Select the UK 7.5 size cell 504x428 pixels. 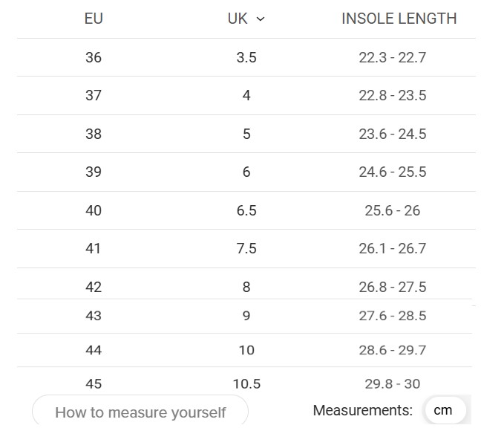[246, 248]
